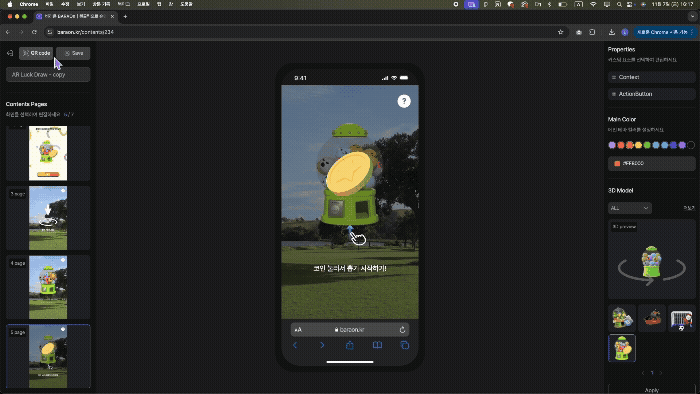
Task: Click the blue Chrome update button
Action: tap(665, 32)
